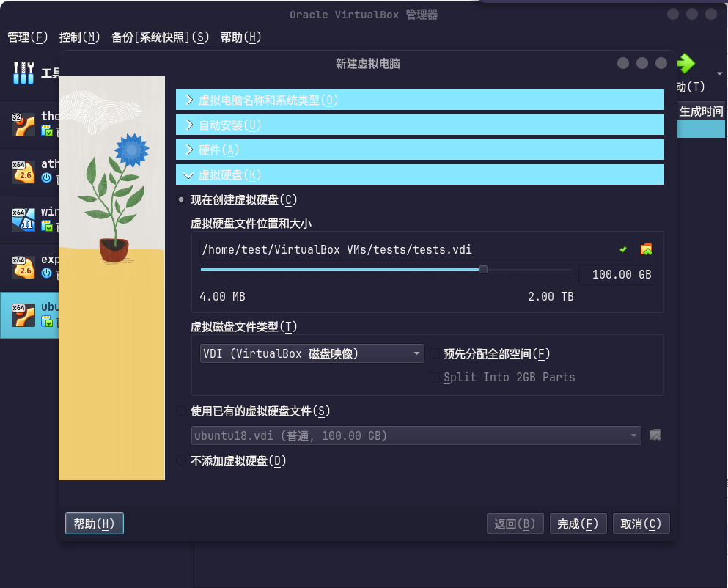Click the 虚拟磁盘文件类型(T) label
This screenshot has height=588, width=728.
pos(243,326)
